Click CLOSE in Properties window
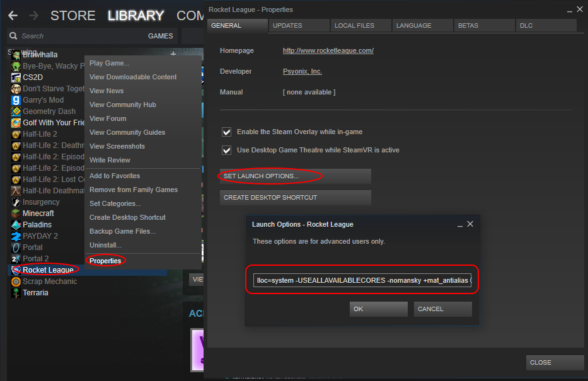Screen dimensions: 588x381 (x=555, y=363)
